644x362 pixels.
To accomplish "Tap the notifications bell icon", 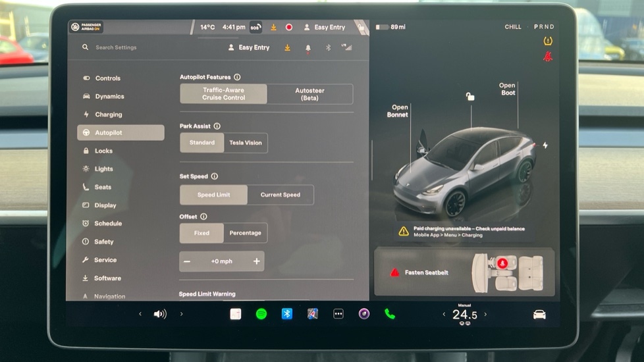I will [x=308, y=48].
